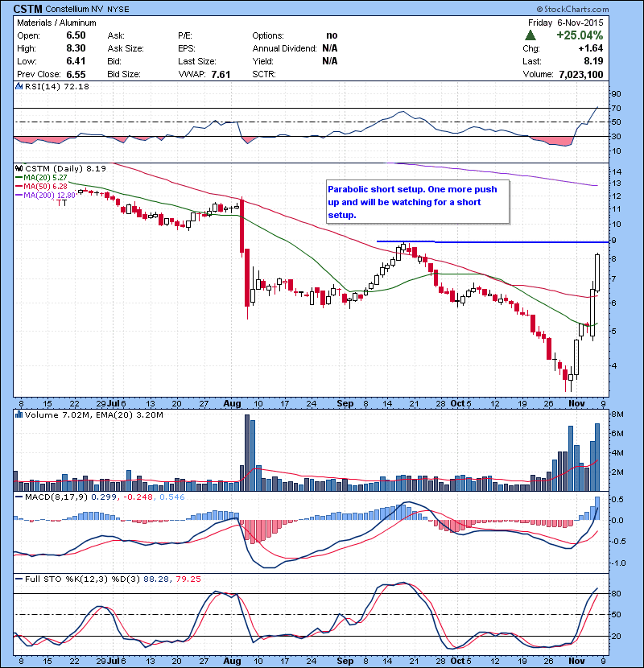Click the MACD(8,17,9) indicator label

point(56,497)
